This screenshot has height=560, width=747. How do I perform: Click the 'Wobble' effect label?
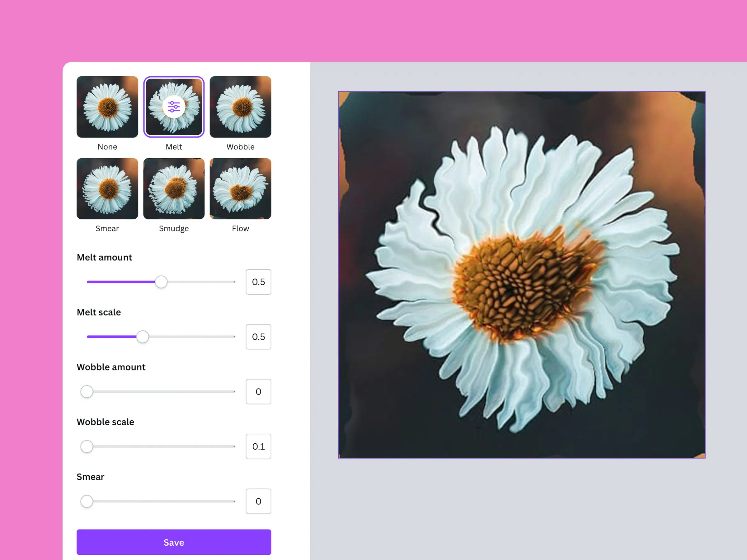pyautogui.click(x=241, y=147)
